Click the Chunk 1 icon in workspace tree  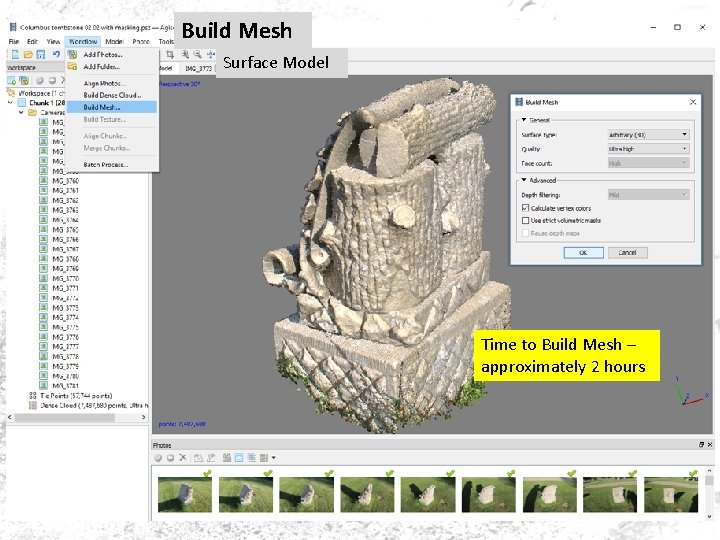[x=22, y=103]
